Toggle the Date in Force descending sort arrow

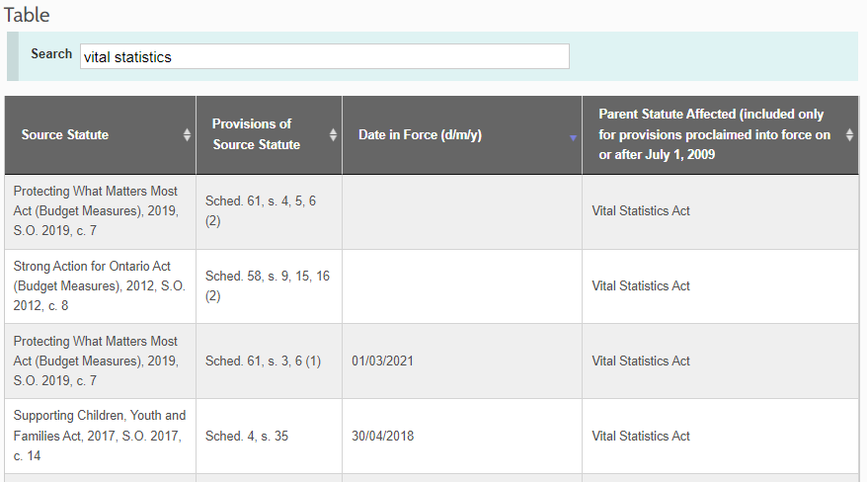tap(573, 138)
